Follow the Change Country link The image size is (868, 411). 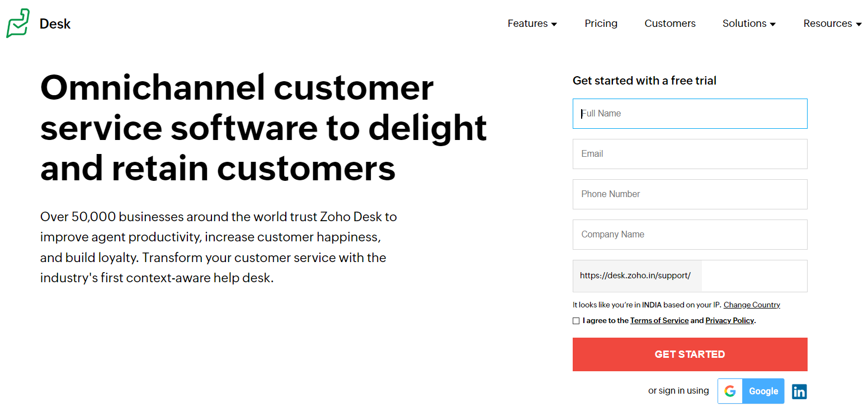(x=752, y=305)
